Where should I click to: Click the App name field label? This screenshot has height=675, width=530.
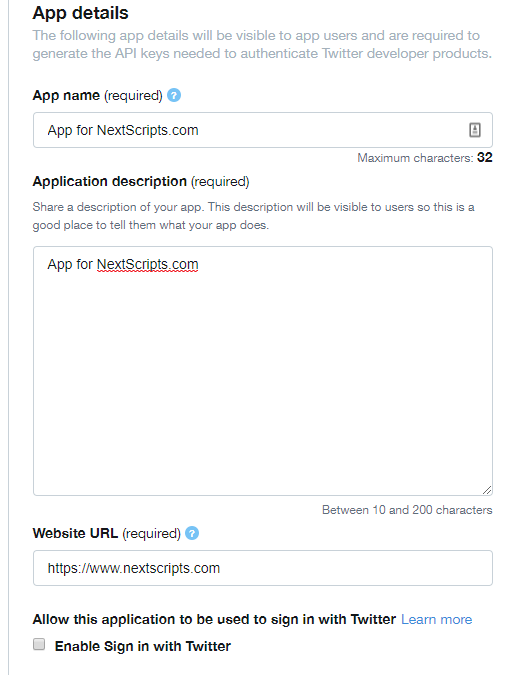pyautogui.click(x=98, y=95)
